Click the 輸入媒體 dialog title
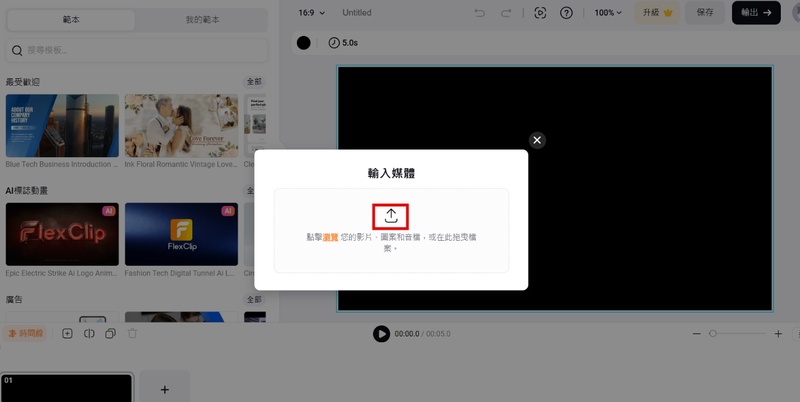Screen dimensions: 800x402 point(391,173)
